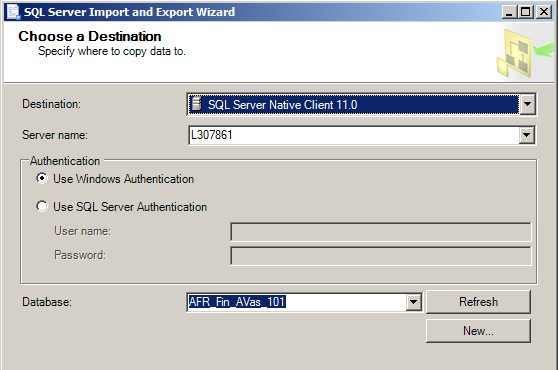The image size is (558, 370).
Task: Expand the Server name dropdown arrow
Action: pyautogui.click(x=526, y=135)
